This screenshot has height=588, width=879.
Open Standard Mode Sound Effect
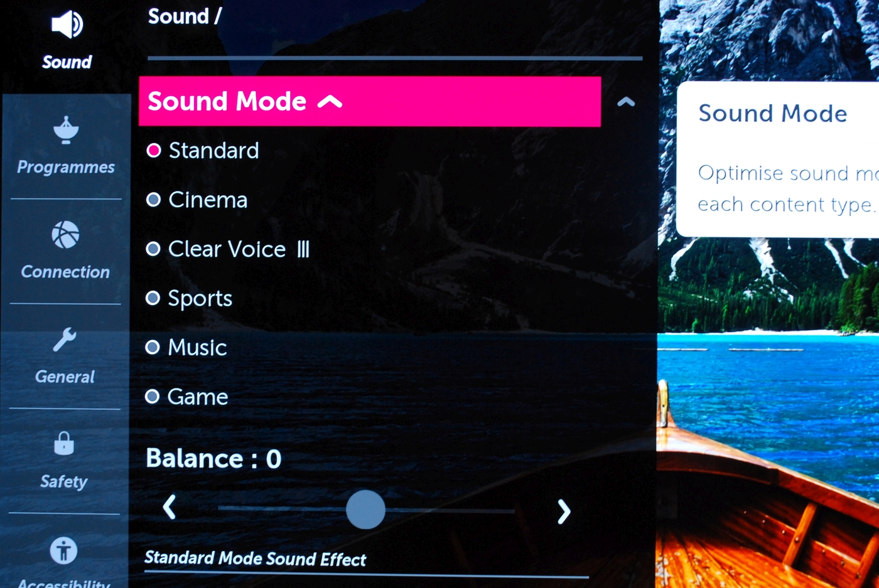(x=255, y=559)
